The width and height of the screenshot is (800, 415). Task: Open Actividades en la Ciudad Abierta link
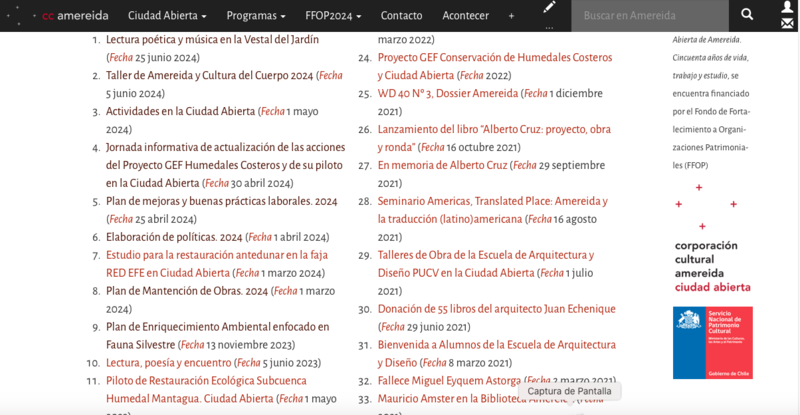pos(181,111)
